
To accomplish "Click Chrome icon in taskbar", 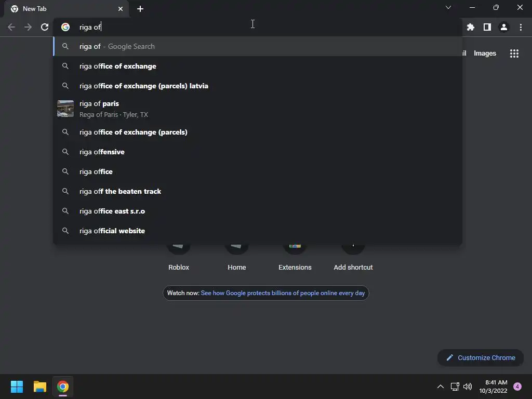I will (x=63, y=387).
